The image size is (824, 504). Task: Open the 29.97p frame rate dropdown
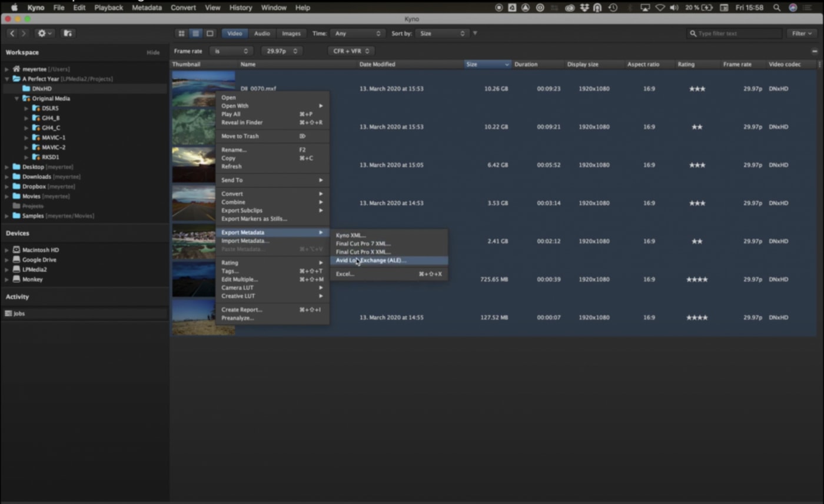[x=282, y=51]
